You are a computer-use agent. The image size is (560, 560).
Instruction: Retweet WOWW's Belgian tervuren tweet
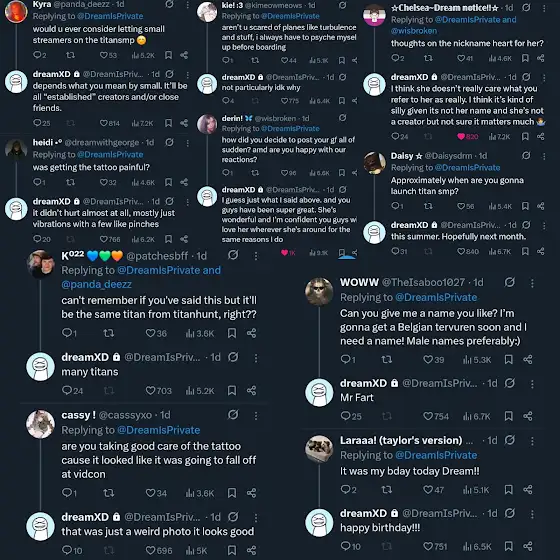[387, 359]
